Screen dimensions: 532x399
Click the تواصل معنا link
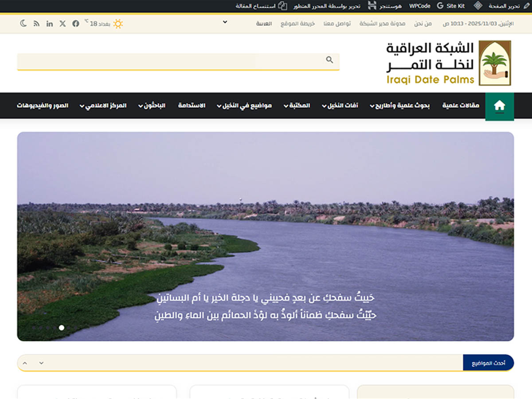[x=337, y=23]
